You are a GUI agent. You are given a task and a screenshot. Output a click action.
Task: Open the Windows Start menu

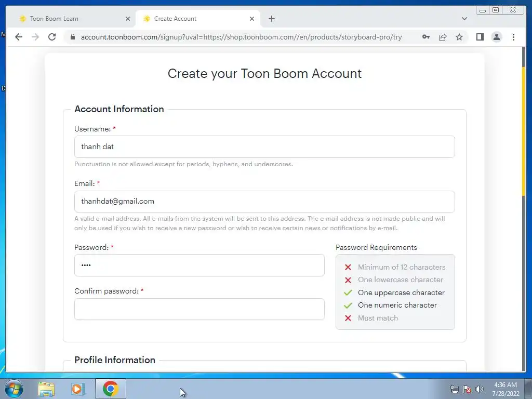pyautogui.click(x=14, y=389)
